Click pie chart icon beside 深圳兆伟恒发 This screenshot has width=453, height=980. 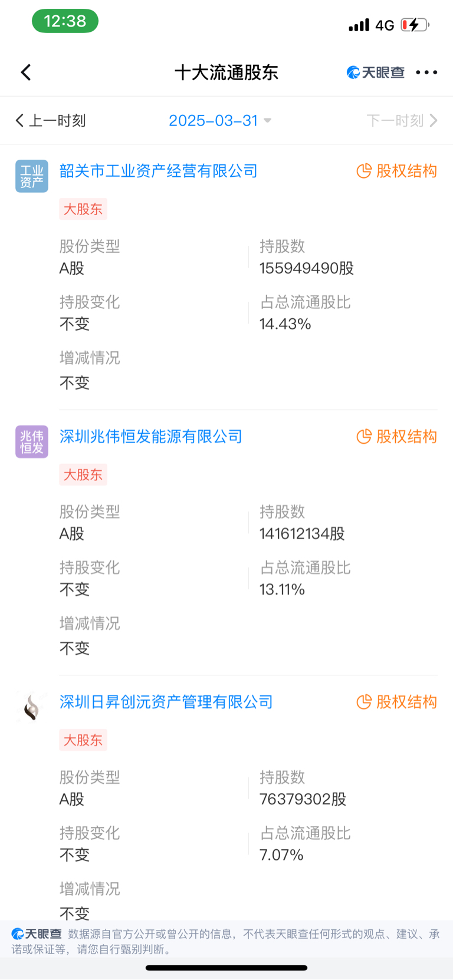(364, 436)
